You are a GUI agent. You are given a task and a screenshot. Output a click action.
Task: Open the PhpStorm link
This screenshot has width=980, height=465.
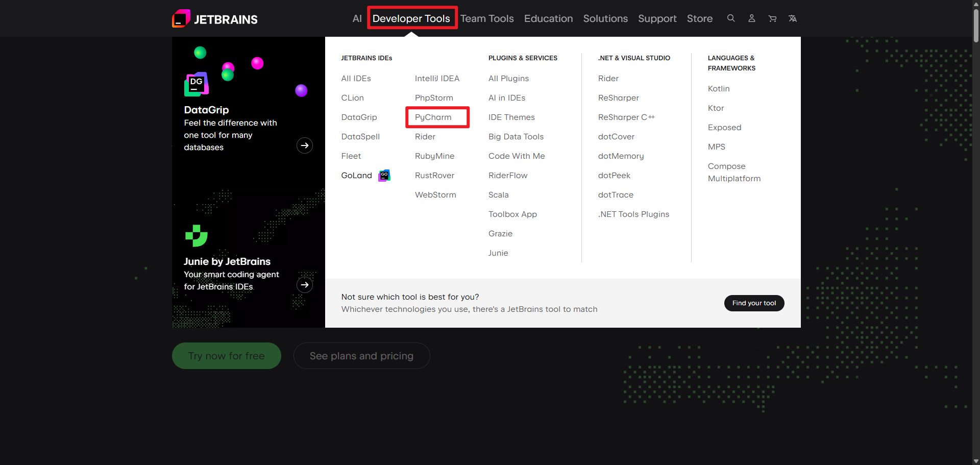(434, 98)
